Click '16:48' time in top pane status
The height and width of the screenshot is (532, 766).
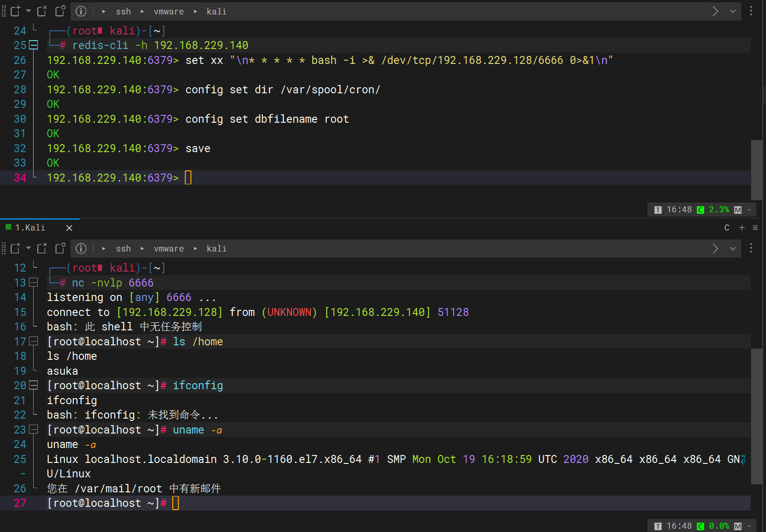pyautogui.click(x=679, y=210)
